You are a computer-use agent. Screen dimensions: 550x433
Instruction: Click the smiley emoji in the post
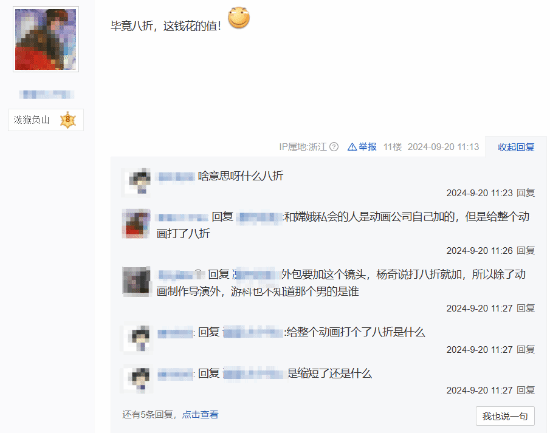click(239, 18)
